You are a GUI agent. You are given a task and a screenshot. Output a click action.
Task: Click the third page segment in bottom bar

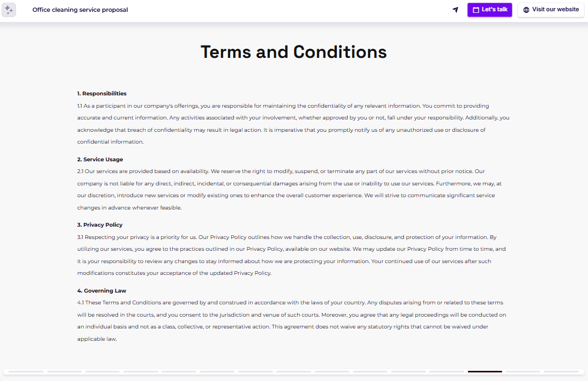(x=102, y=371)
